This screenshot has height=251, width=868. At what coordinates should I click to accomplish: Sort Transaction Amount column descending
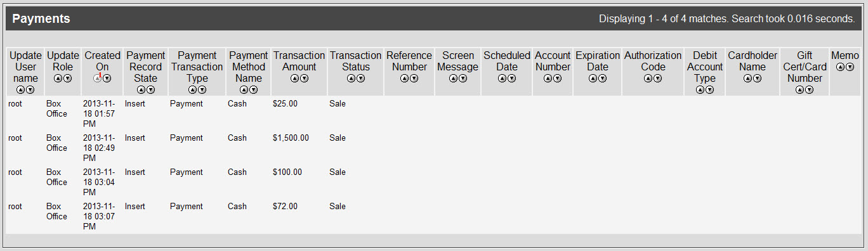304,79
